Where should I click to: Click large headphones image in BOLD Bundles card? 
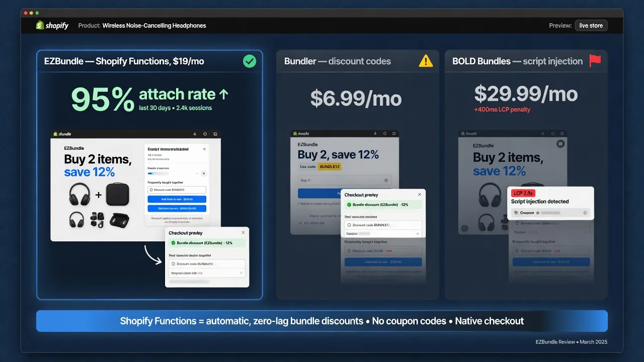490,195
